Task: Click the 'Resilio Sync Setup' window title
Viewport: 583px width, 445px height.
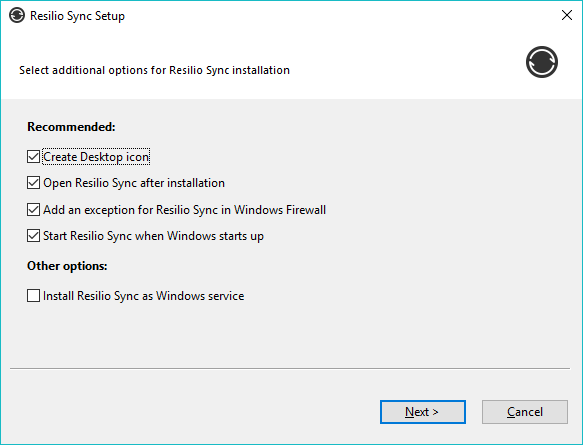Action: (77, 16)
